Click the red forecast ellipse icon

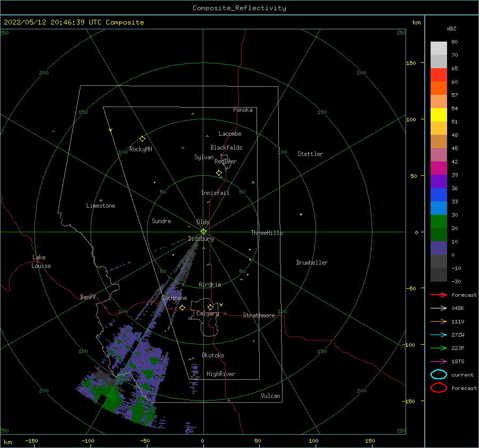[439, 388]
